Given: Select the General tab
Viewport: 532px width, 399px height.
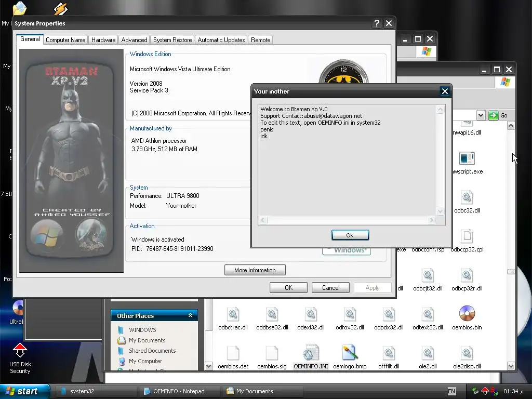Looking at the screenshot, I should (x=30, y=39).
